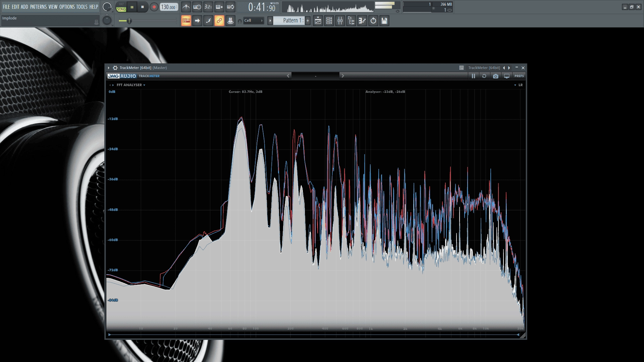Toggle typing keyboard to piano icon
The image size is (644, 362).
[186, 21]
